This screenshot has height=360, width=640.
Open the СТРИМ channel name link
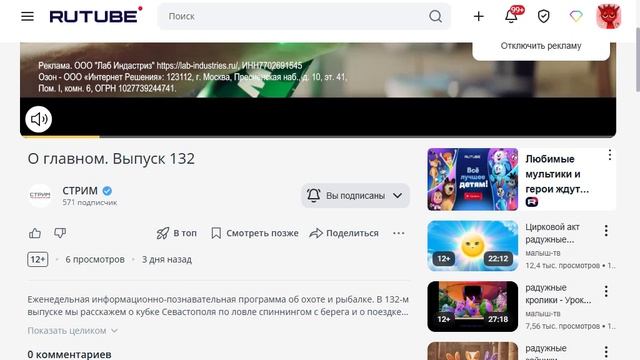80,191
